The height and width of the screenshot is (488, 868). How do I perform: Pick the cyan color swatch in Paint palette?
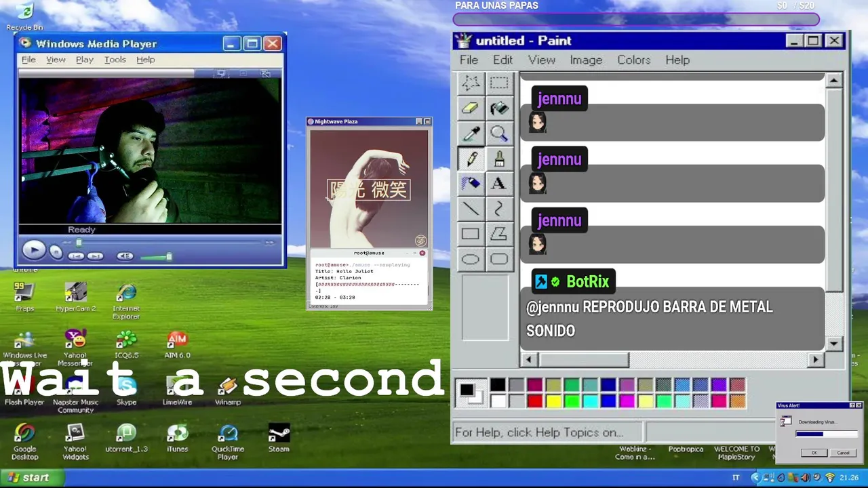pyautogui.click(x=590, y=401)
